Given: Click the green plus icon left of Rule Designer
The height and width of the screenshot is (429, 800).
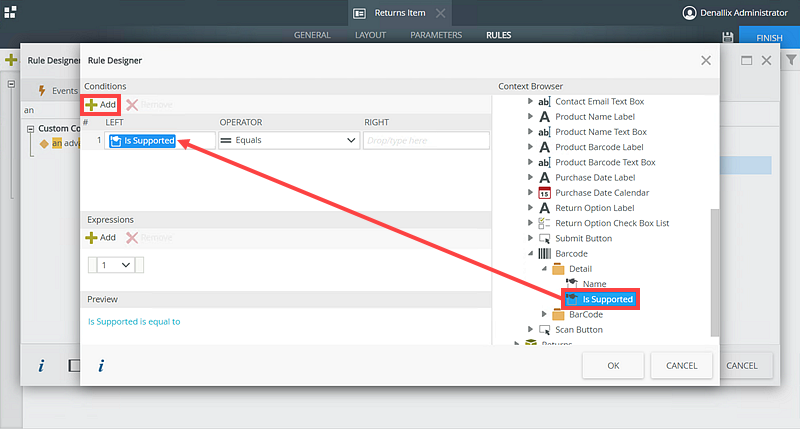Looking at the screenshot, I should coord(11,60).
